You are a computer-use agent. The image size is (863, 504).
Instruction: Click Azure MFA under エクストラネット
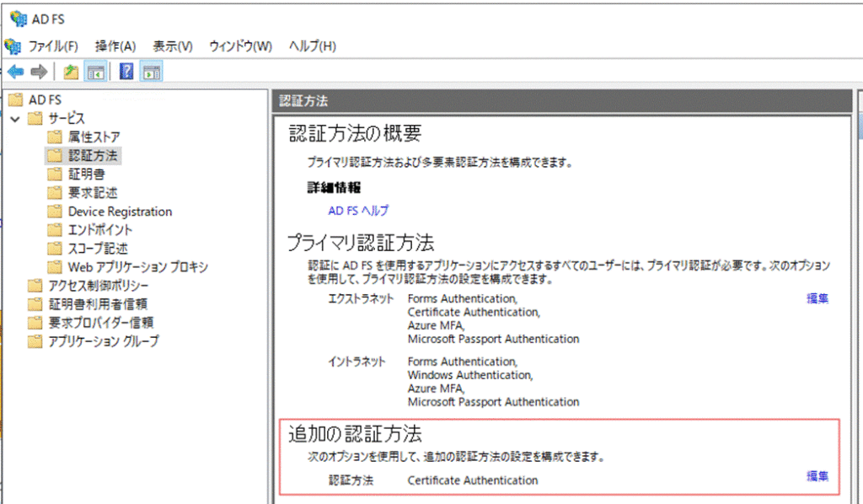click(x=437, y=325)
